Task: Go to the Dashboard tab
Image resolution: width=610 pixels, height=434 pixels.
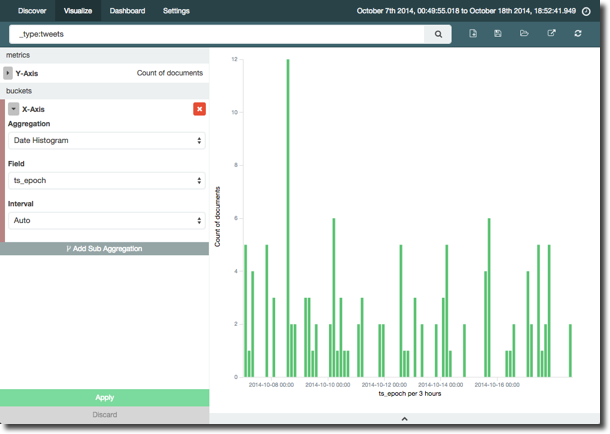Action: 127,11
